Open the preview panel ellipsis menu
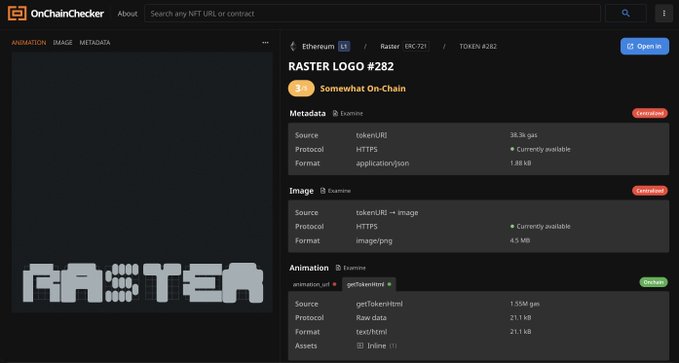679x363 pixels. coord(265,42)
